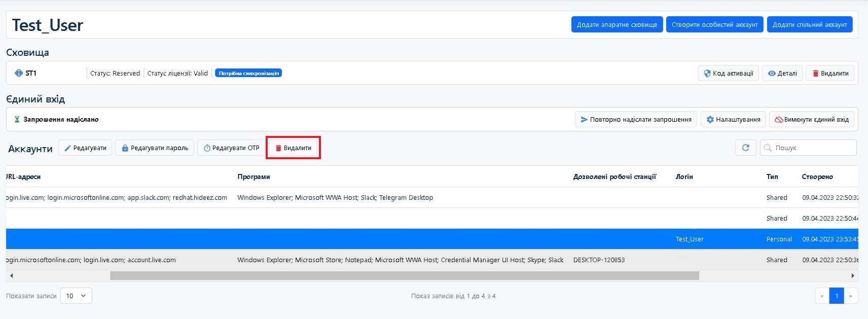Viewport: 868px width, 319px height.
Task: Go to page 1 in pagination
Action: tap(837, 296)
